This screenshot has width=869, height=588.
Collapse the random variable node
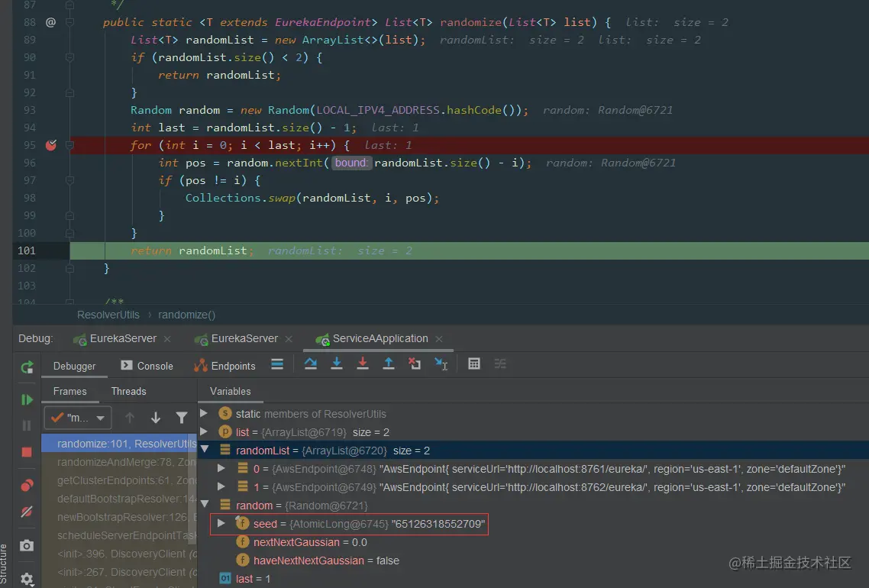[205, 504]
